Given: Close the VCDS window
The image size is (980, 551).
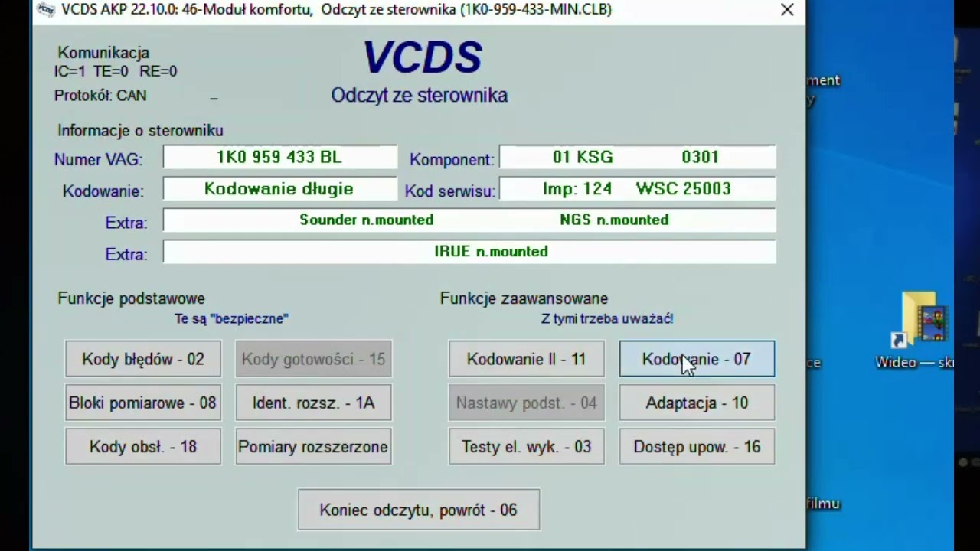Looking at the screenshot, I should (787, 10).
